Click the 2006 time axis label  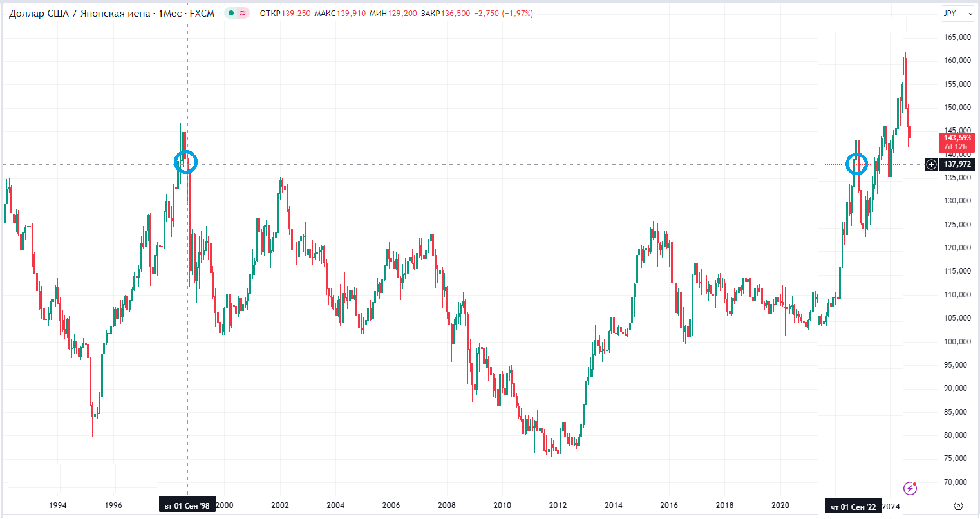(391, 505)
